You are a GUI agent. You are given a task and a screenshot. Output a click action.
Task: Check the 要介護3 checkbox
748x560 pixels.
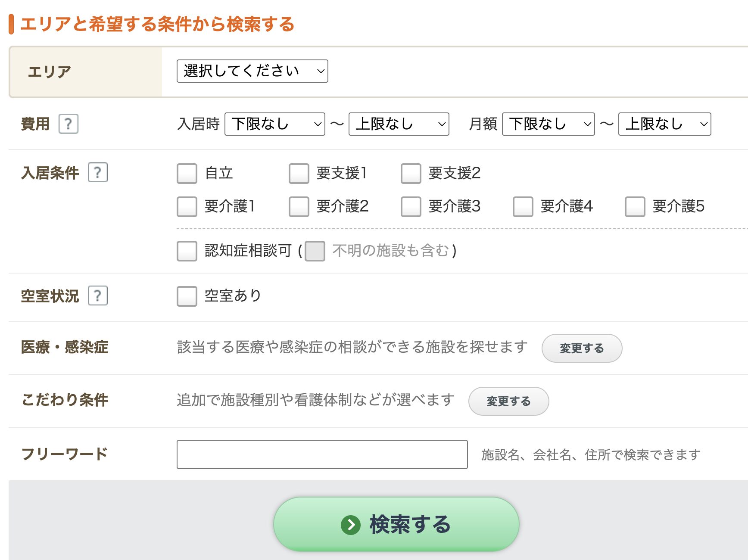pos(411,207)
